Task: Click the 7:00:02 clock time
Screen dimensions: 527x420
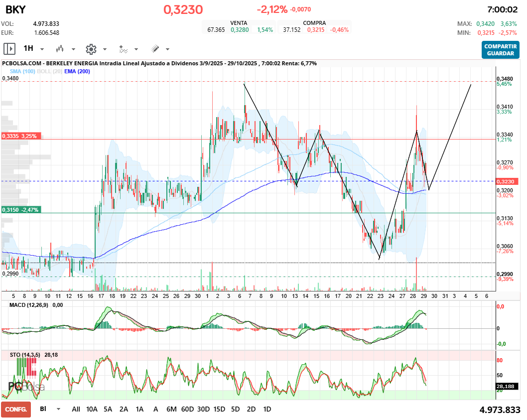Action: (503, 9)
